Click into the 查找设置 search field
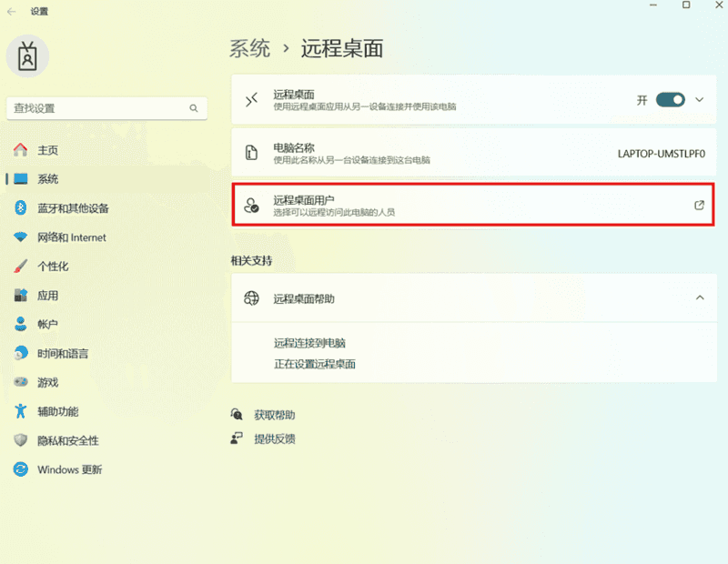Screen dimensions: 728x564 tap(106, 108)
